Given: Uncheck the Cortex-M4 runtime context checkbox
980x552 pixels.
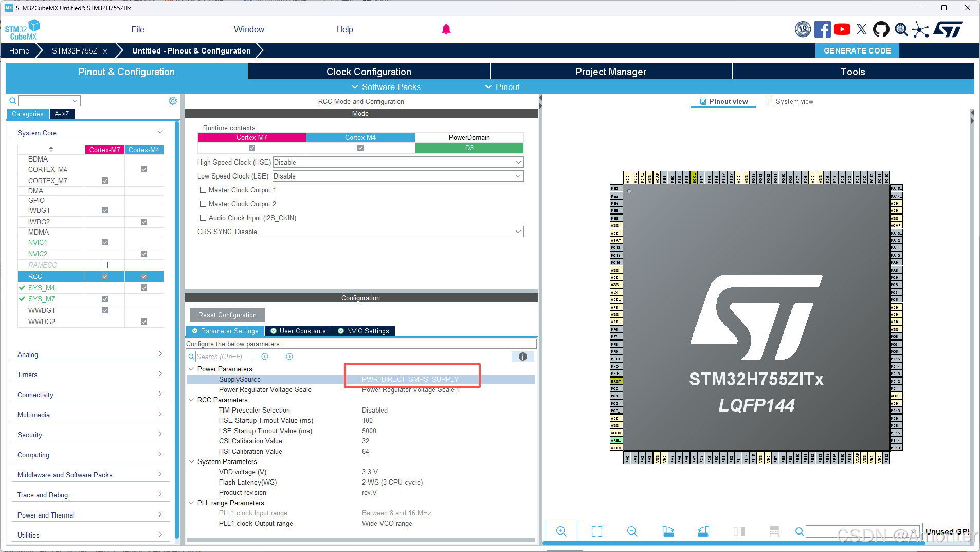Looking at the screenshot, I should click(x=360, y=148).
